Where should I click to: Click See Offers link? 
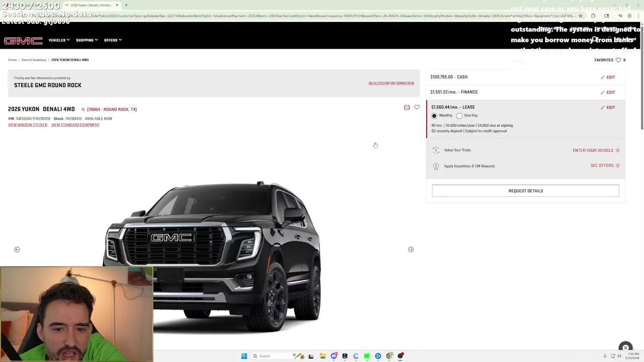605,165
